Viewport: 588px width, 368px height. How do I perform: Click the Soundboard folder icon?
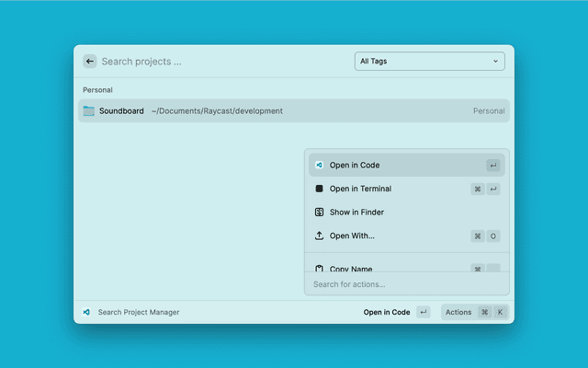coord(89,111)
